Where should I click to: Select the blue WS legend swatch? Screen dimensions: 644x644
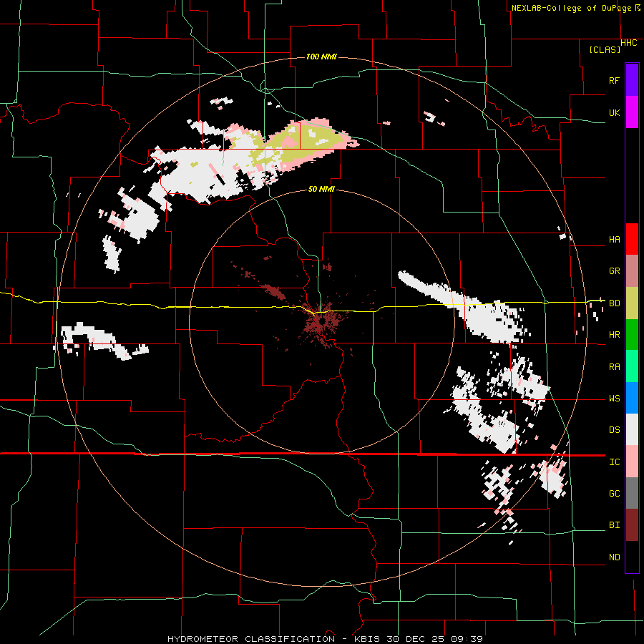632,398
